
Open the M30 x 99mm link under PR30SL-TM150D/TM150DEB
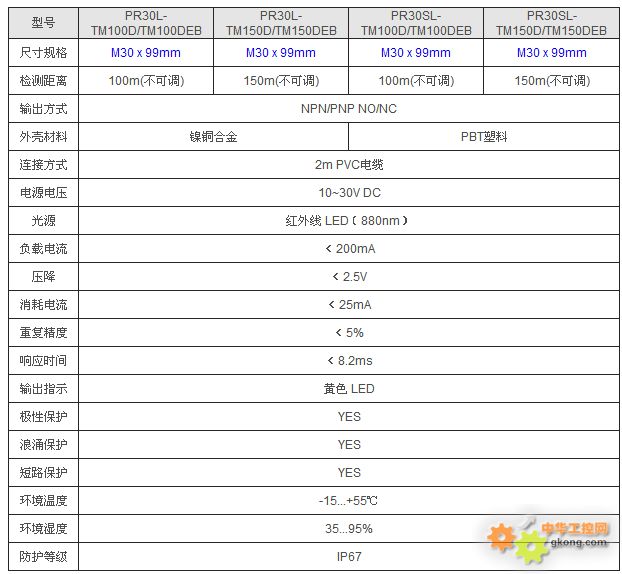[x=551, y=53]
